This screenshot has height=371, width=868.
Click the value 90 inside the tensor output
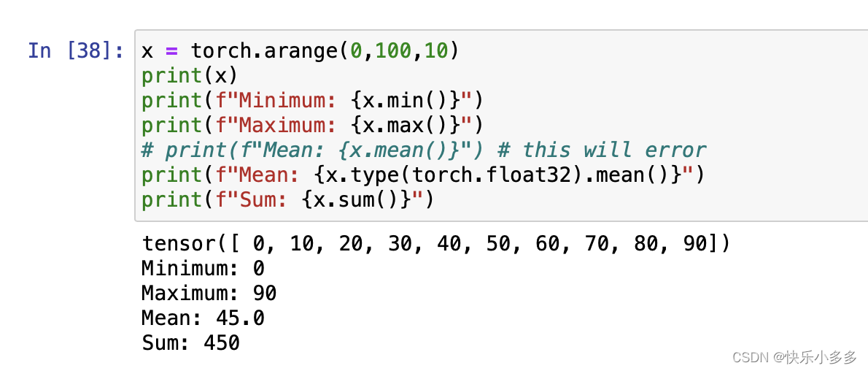694,244
